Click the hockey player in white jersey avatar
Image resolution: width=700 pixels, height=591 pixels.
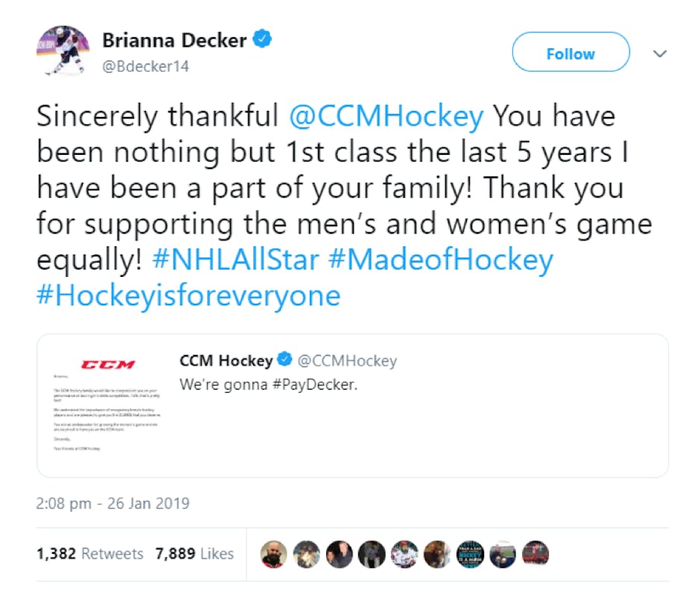pos(404,553)
